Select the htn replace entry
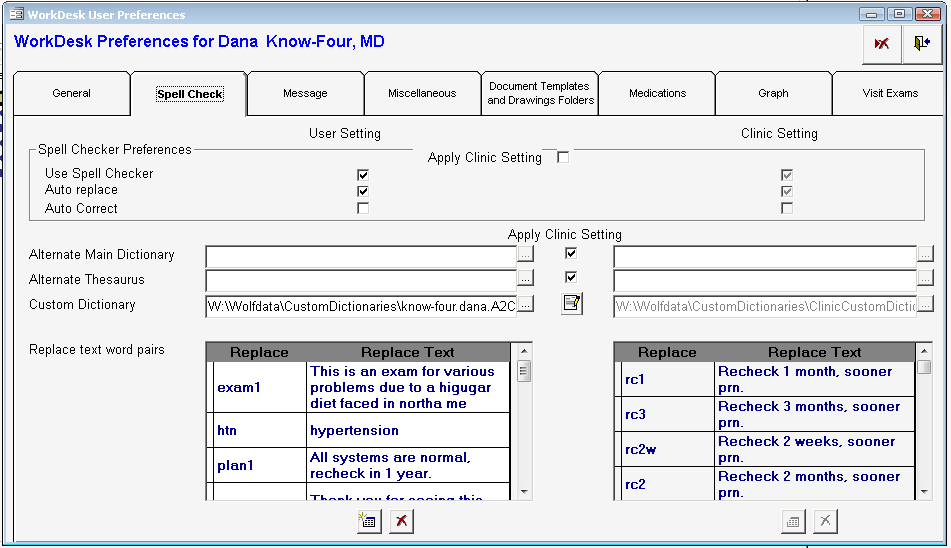Screen dimensions: 951x548 click(x=260, y=430)
